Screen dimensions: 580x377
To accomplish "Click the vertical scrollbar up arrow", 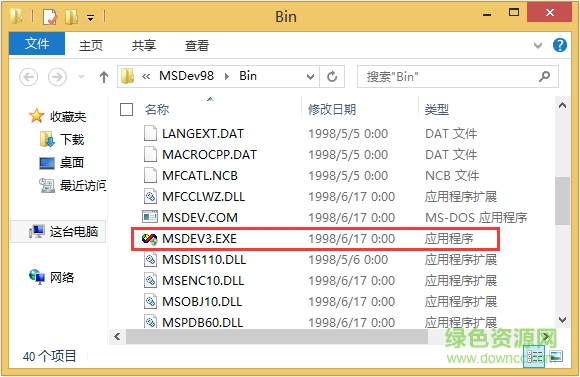I will (562, 106).
